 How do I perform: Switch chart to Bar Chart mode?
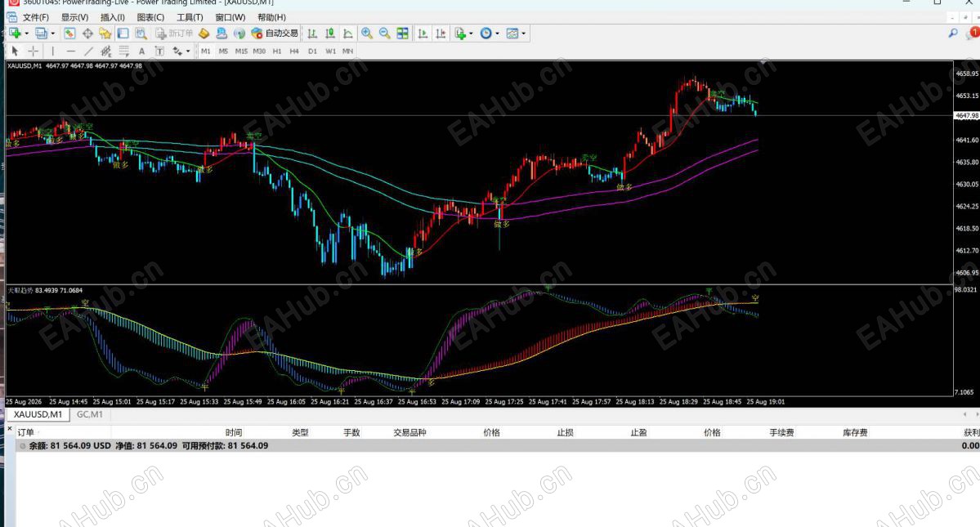[312, 33]
